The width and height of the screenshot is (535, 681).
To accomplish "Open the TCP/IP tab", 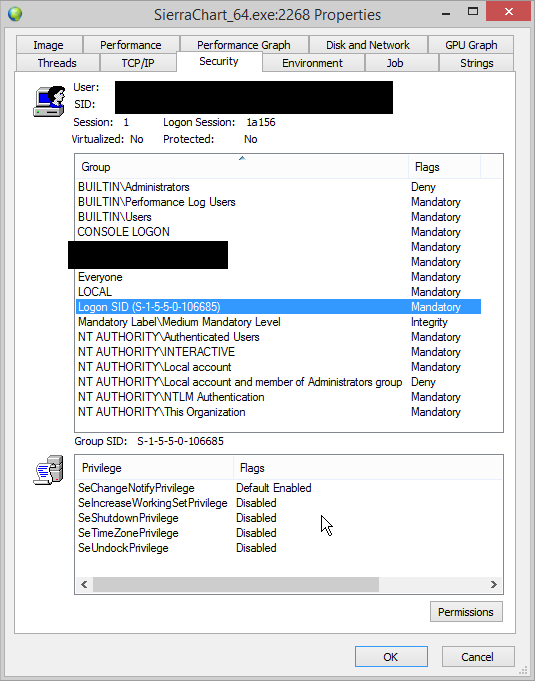I will pyautogui.click(x=138, y=63).
